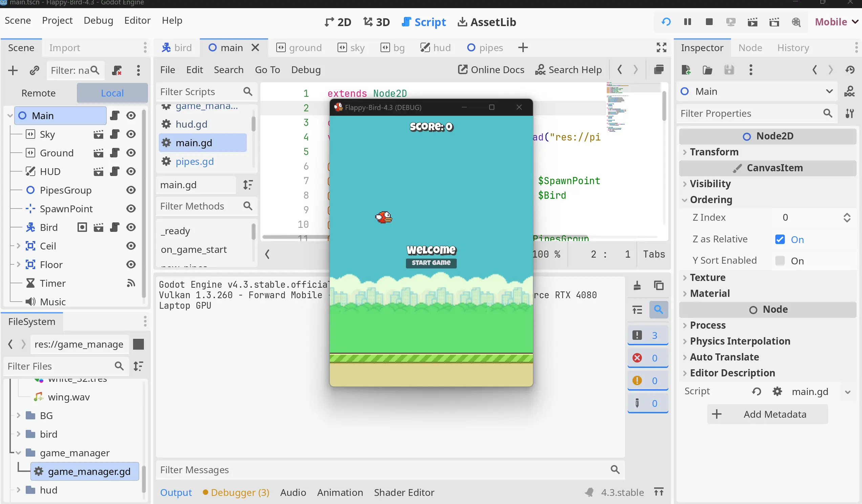This screenshot has width=862, height=504.
Task: Stop the running project
Action: [709, 22]
